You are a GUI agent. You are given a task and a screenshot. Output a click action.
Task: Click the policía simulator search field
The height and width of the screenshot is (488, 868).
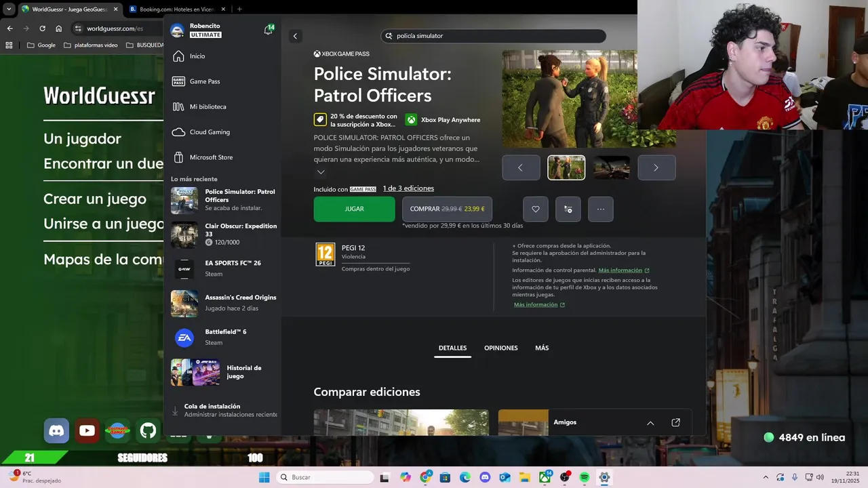494,36
